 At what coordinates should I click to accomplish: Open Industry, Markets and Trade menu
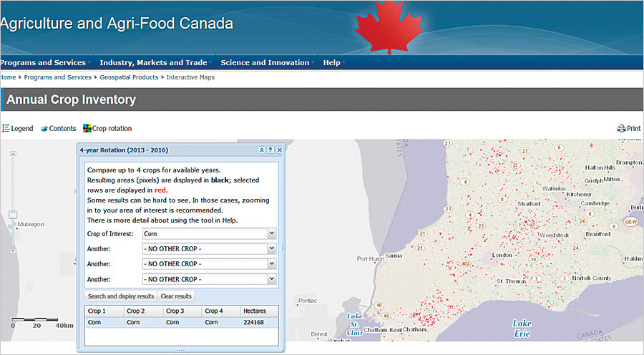point(155,63)
